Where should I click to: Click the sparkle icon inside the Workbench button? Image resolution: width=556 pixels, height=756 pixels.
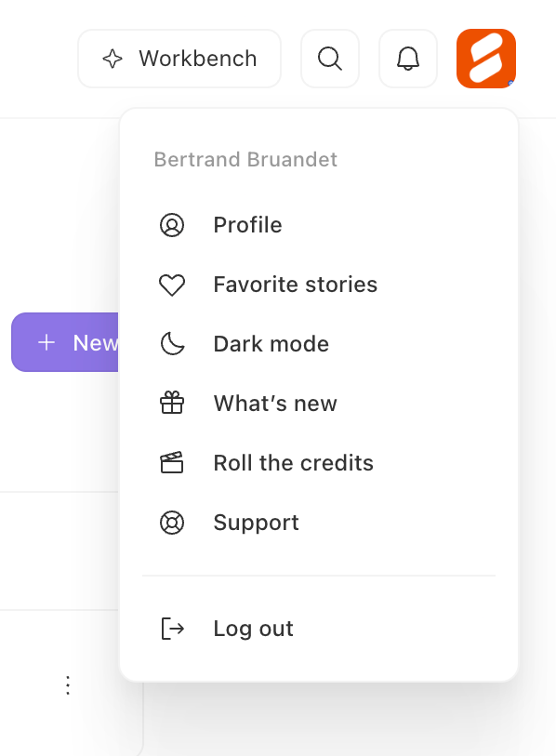coord(112,58)
